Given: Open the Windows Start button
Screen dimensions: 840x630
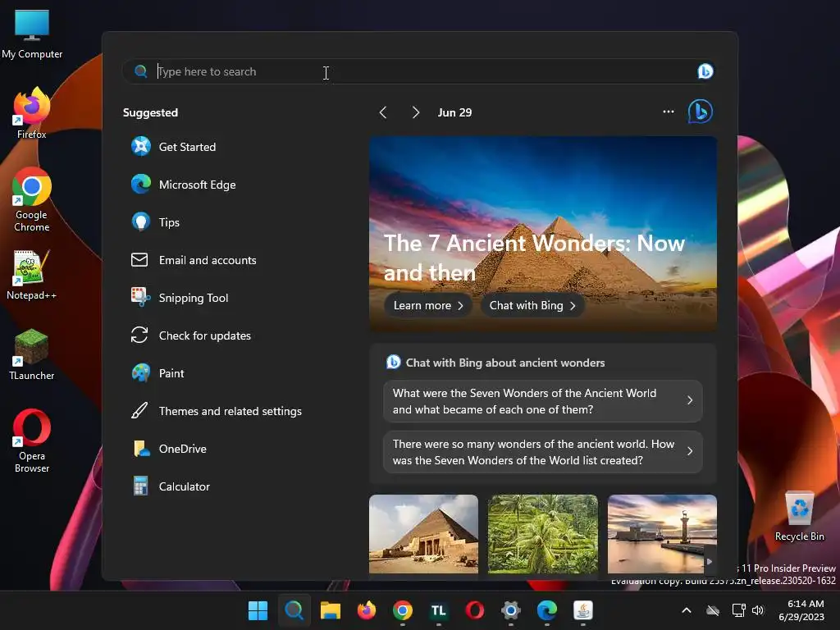Looking at the screenshot, I should point(258,610).
